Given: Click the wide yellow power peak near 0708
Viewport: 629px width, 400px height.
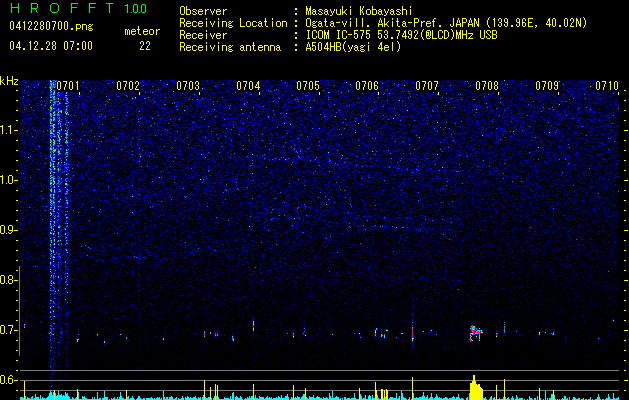Looking at the screenshot, I should (x=476, y=388).
